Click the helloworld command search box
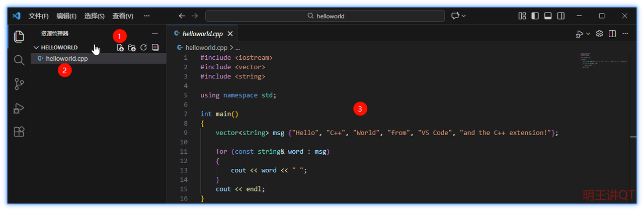This screenshot has width=644, height=211. [325, 16]
